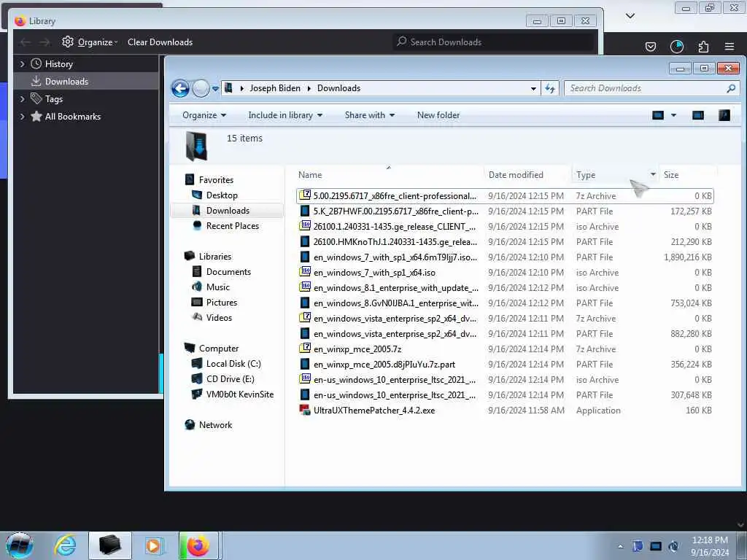Open the view options dropdown arrow
The height and width of the screenshot is (560, 747).
click(673, 115)
